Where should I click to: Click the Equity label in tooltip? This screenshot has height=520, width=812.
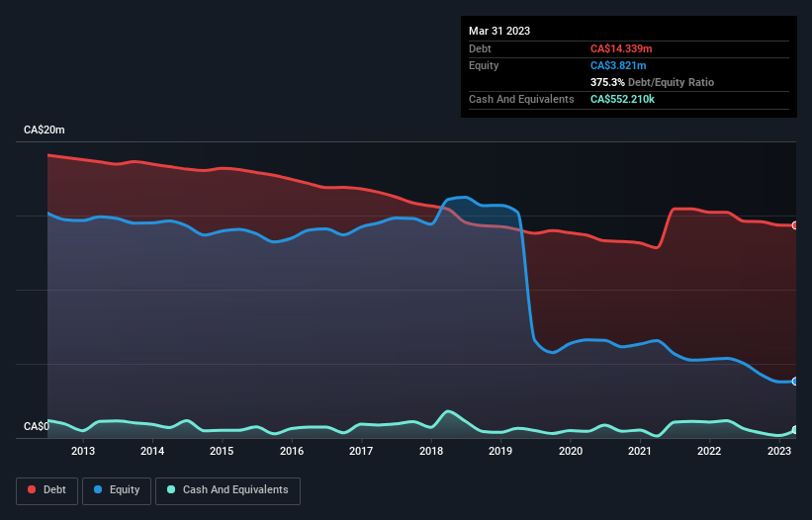tap(484, 65)
